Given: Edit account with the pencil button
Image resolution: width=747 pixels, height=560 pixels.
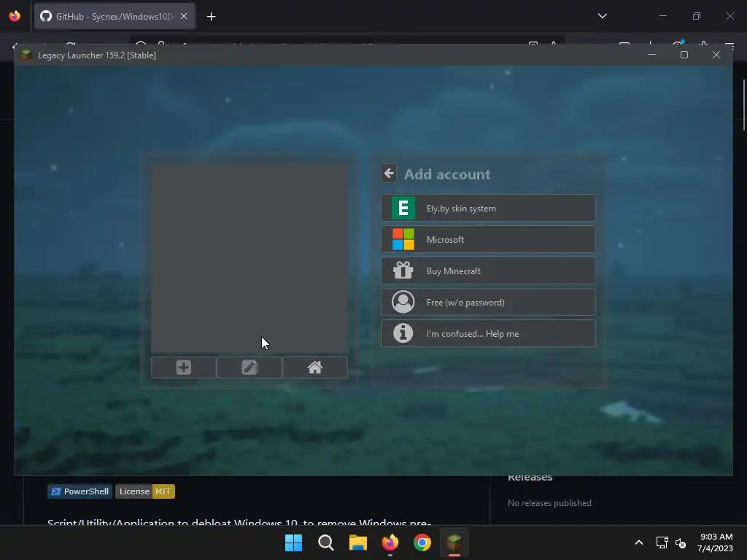Looking at the screenshot, I should click(x=249, y=367).
